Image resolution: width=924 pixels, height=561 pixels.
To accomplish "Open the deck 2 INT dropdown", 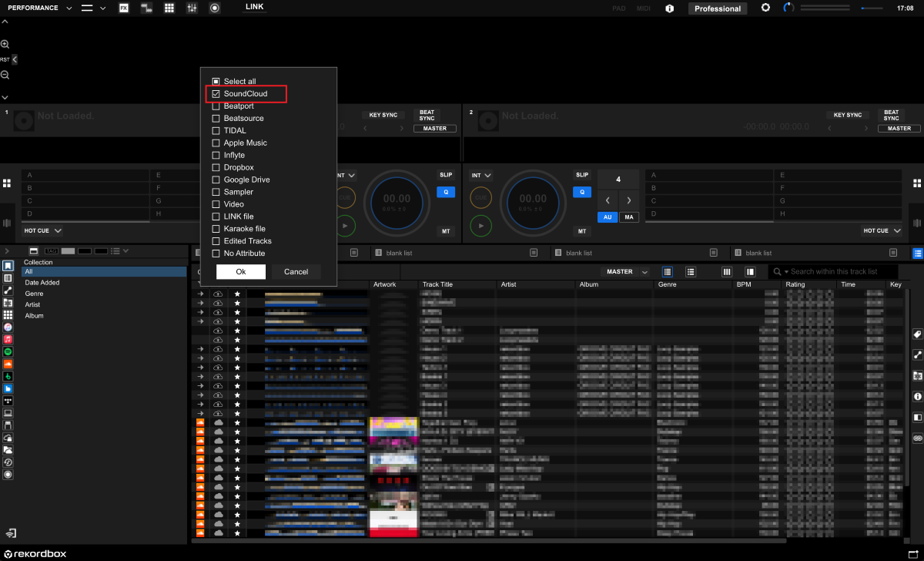I will tap(480, 175).
